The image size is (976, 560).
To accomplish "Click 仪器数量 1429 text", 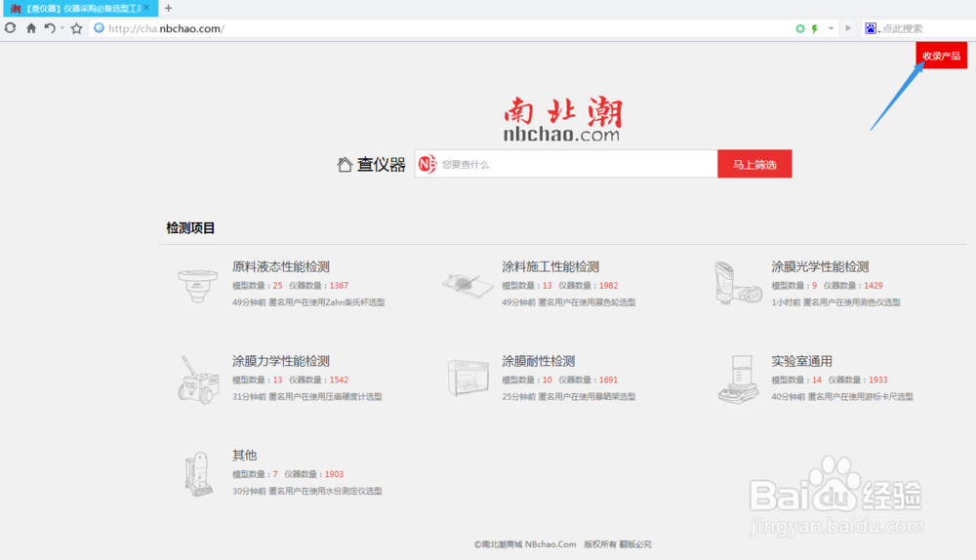I will [x=853, y=286].
